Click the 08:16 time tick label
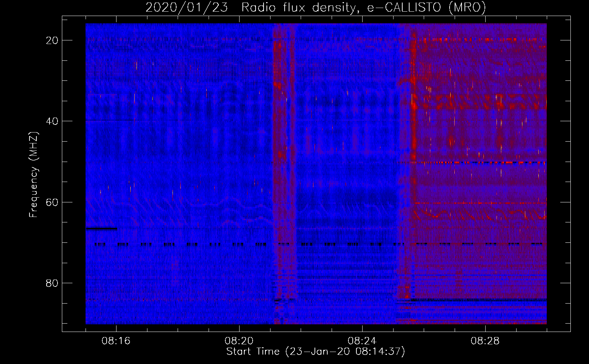Screen dimensions: 589x364 pos(116,341)
